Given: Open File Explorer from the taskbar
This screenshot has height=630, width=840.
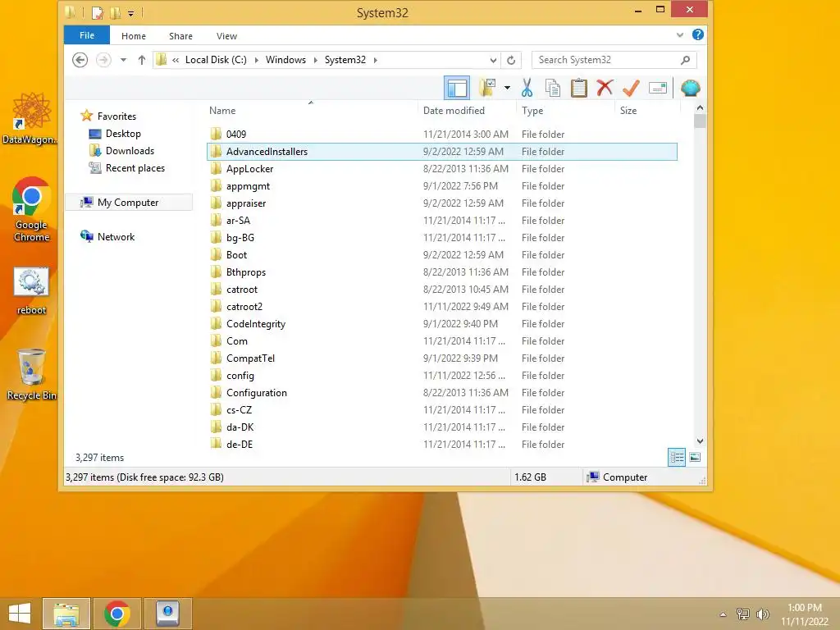Looking at the screenshot, I should click(66, 614).
